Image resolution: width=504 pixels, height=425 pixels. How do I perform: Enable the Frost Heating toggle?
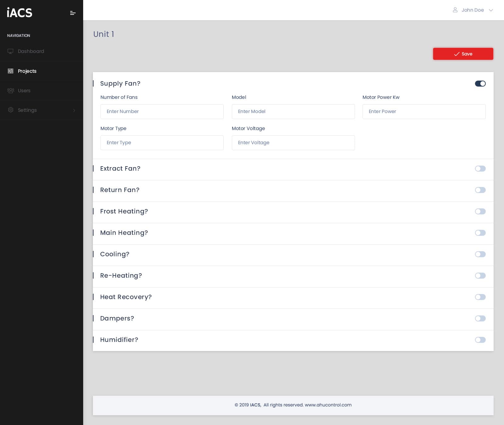click(x=480, y=211)
